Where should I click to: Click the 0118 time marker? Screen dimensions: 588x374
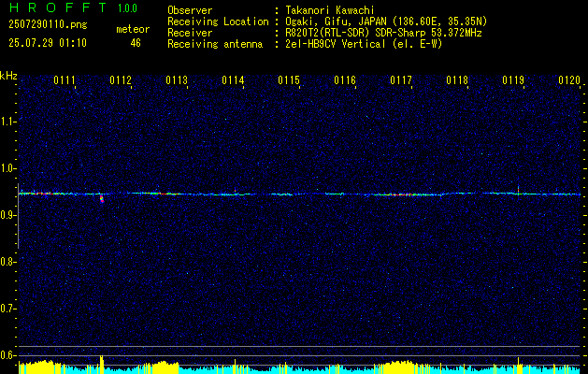point(457,80)
